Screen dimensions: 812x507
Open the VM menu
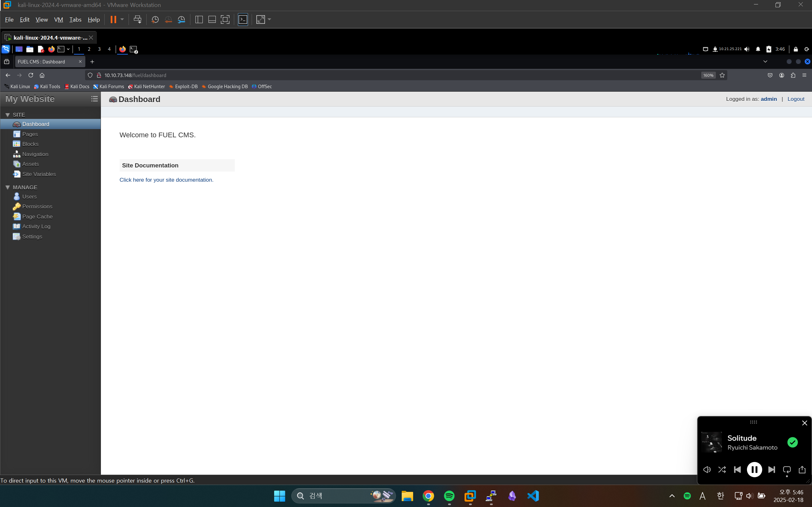point(58,19)
